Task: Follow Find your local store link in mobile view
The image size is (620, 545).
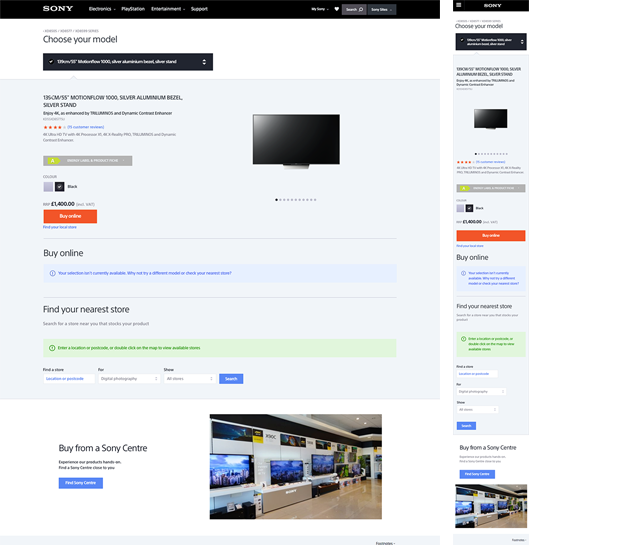Action: click(470, 246)
